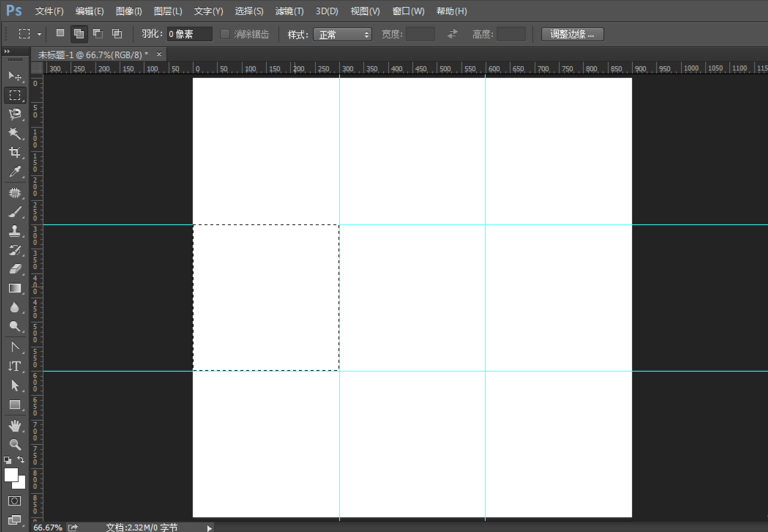
Task: Activate the Zoom magnifier tool
Action: (15, 444)
